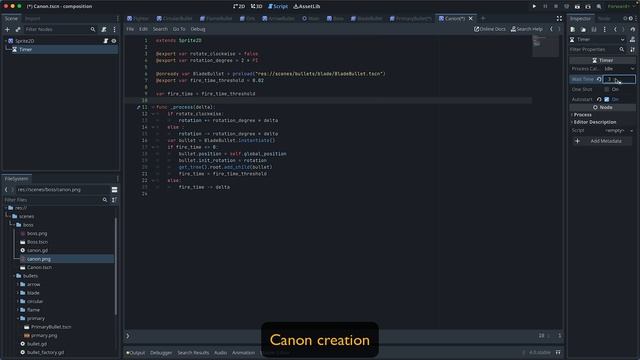Instantiate a child scene with the link icon
Screen dimensions: 640x360
pyautogui.click(x=18, y=29)
